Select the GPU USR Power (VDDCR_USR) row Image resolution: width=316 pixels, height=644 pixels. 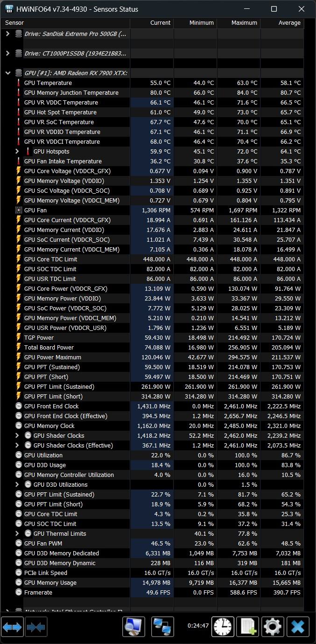tap(152, 328)
